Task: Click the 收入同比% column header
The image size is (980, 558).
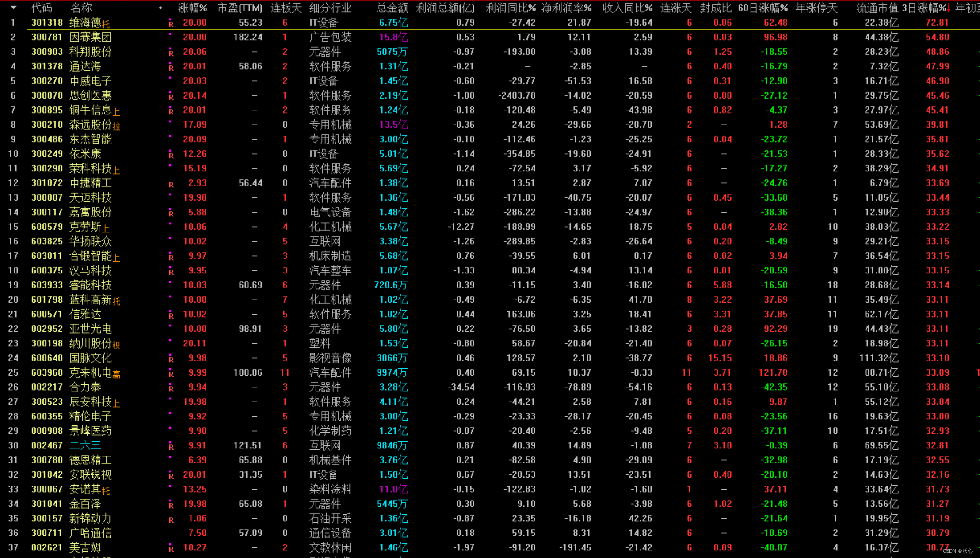Action: click(628, 8)
